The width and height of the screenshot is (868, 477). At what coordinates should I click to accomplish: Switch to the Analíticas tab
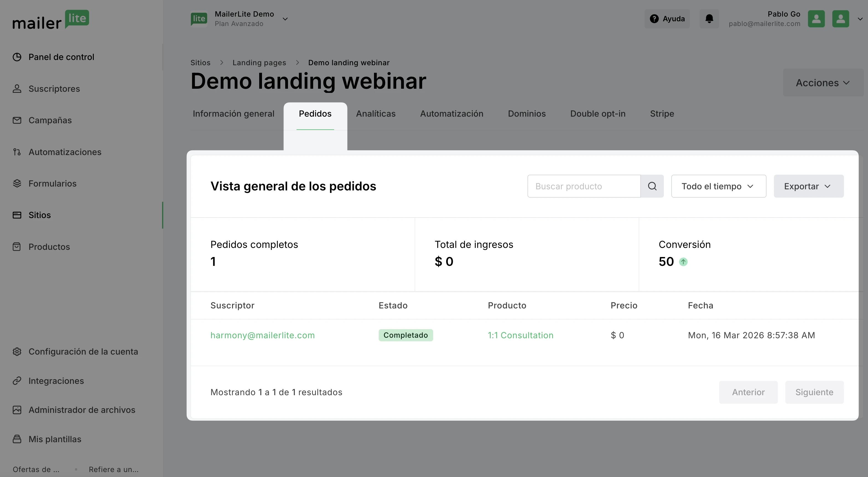(376, 114)
